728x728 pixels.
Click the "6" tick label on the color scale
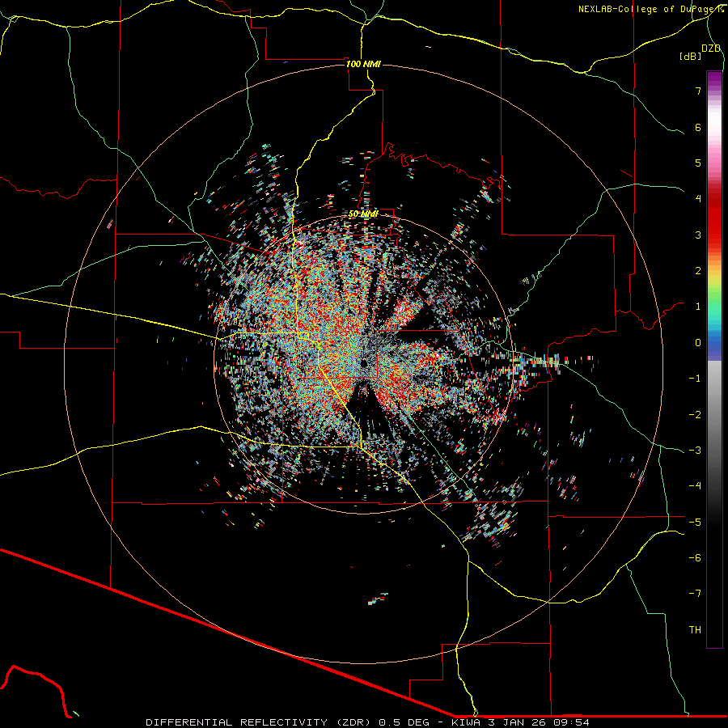coord(698,127)
